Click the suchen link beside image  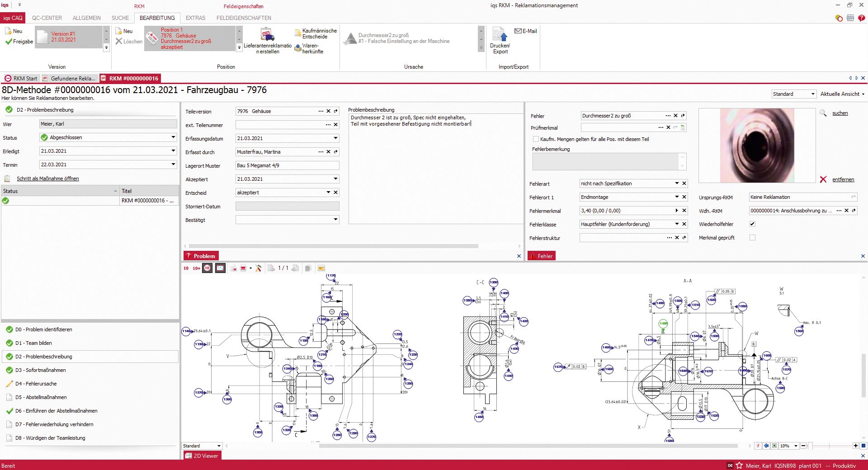coord(840,113)
